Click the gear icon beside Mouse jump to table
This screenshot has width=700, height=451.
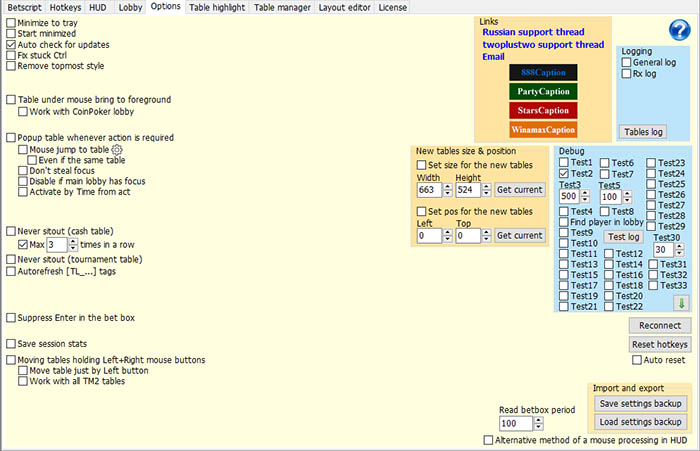tap(117, 149)
